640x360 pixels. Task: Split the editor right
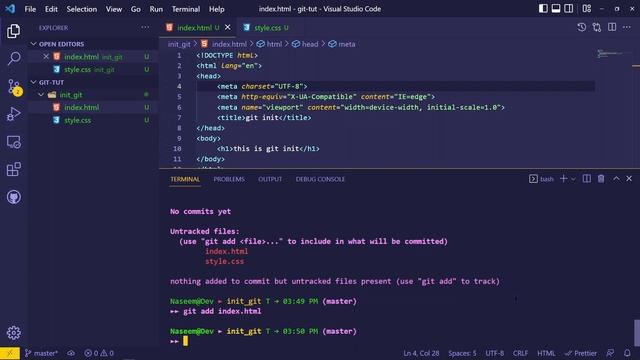click(x=612, y=27)
